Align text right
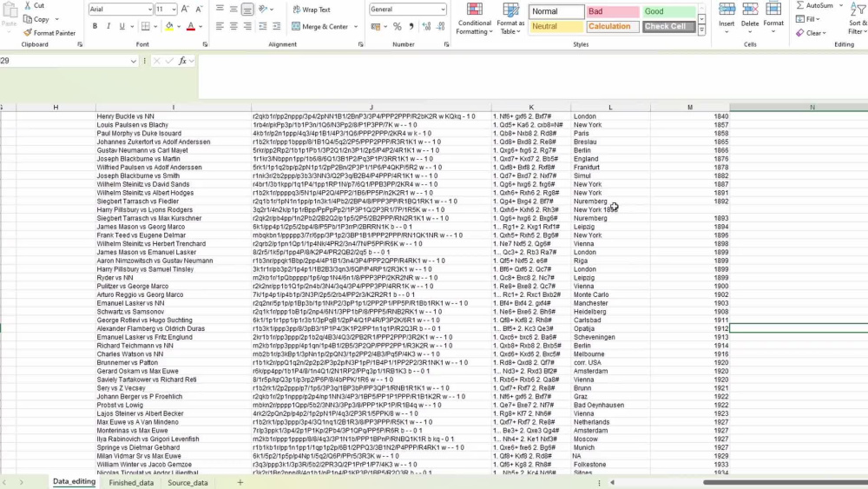The image size is (868, 489). click(247, 27)
